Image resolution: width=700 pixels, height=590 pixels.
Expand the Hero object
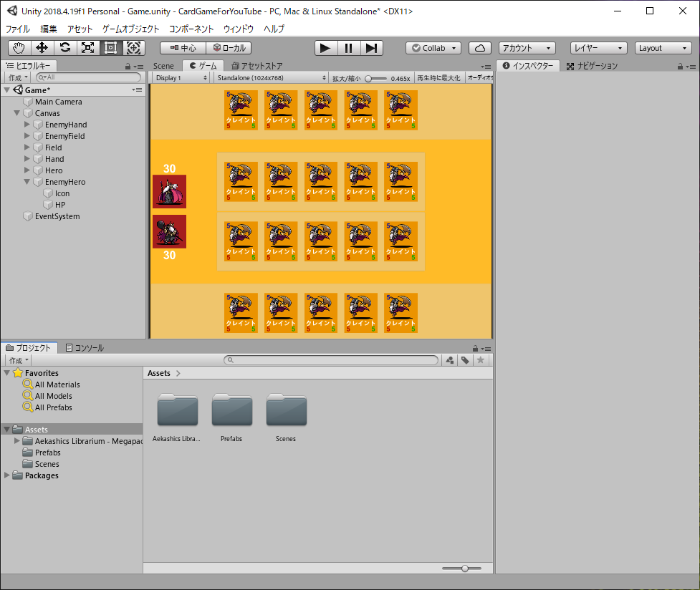pos(27,170)
